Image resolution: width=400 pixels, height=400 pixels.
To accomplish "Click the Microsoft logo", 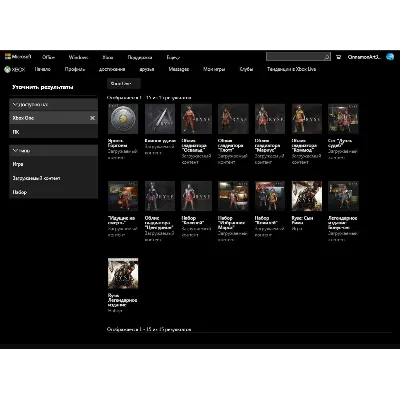I will point(18,57).
